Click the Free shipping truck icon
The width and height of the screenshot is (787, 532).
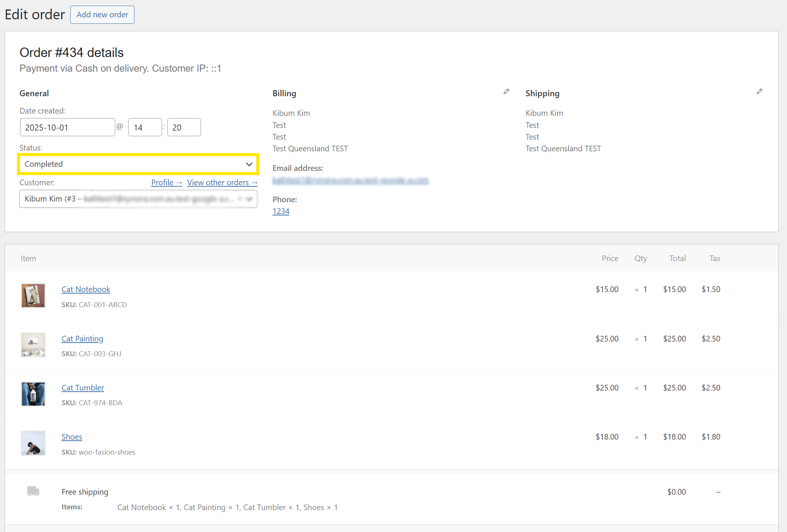pos(33,491)
